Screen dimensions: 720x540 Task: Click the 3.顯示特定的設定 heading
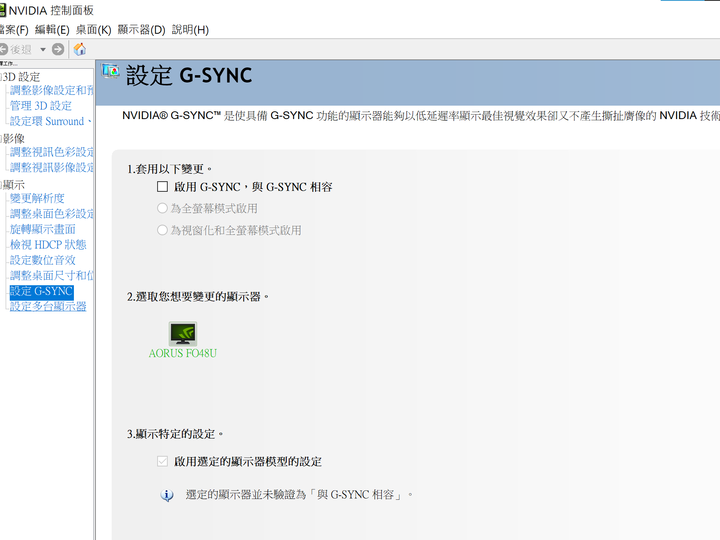tap(175, 434)
